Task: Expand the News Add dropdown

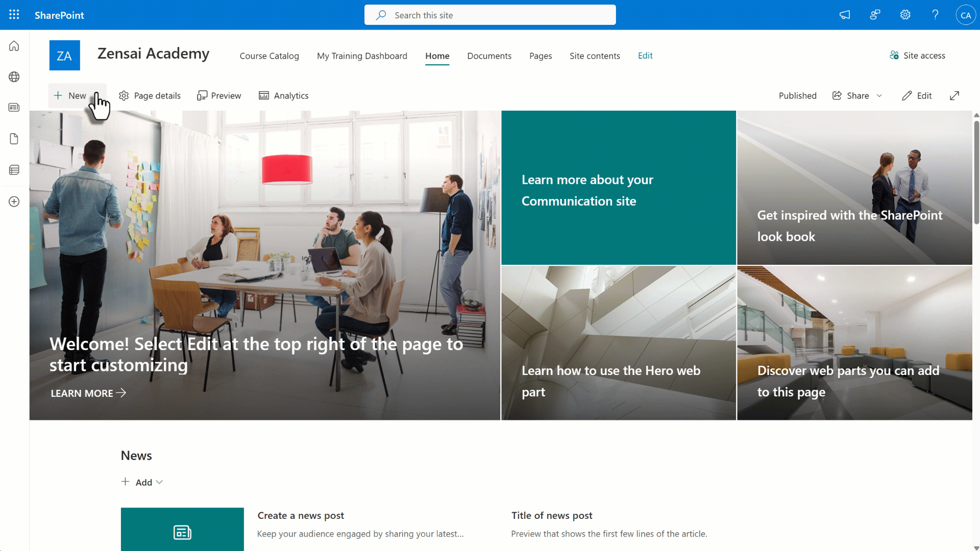Action: pyautogui.click(x=142, y=482)
